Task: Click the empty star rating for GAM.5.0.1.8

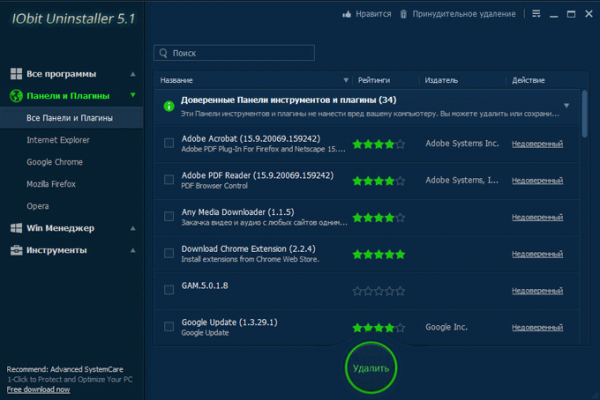Action: pyautogui.click(x=378, y=291)
